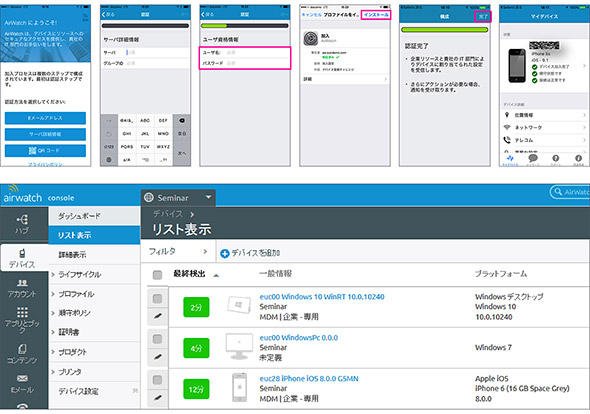
Task: Tap the messages bubble tab icon
Action: pyautogui.click(x=533, y=158)
